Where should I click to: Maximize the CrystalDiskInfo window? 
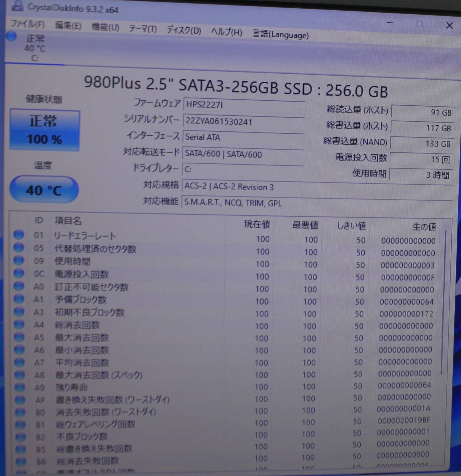point(420,24)
